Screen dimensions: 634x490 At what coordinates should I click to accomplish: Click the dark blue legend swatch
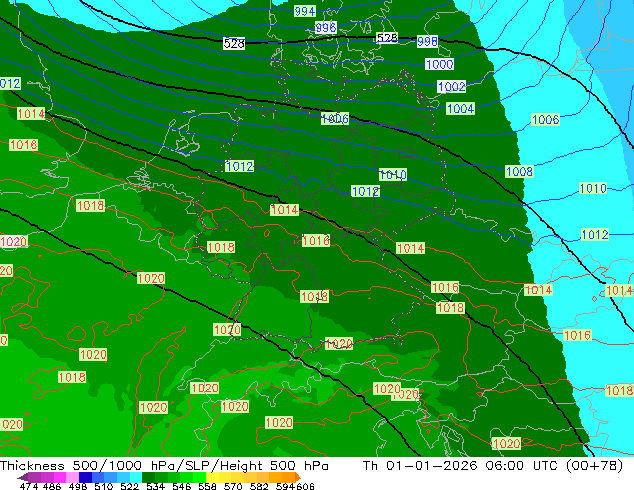[85, 477]
